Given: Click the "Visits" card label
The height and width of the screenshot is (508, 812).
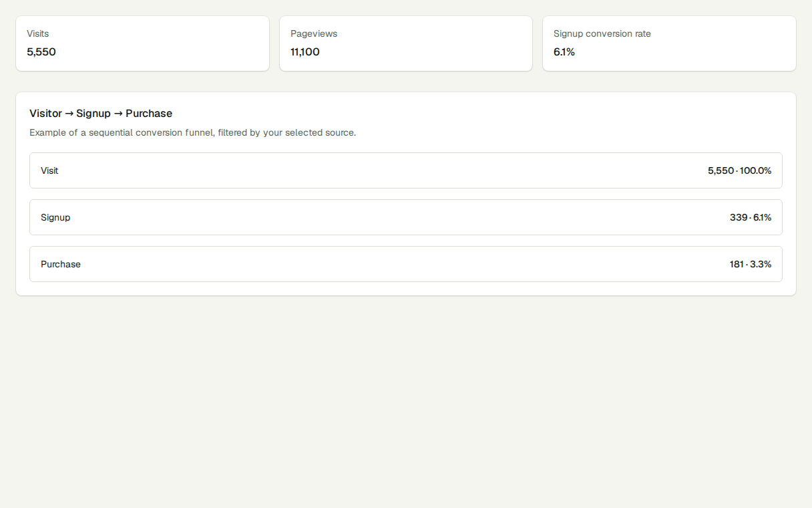Looking at the screenshot, I should [x=38, y=33].
